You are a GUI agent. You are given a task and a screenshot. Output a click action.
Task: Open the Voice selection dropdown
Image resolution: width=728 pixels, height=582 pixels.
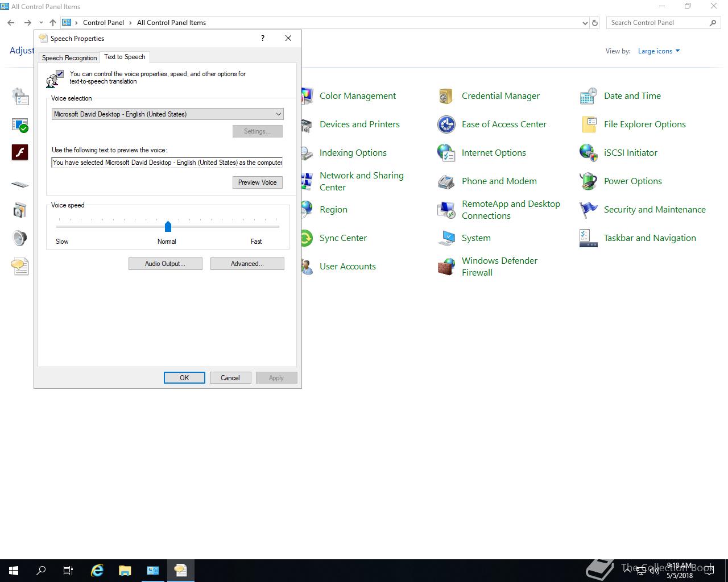coord(167,114)
